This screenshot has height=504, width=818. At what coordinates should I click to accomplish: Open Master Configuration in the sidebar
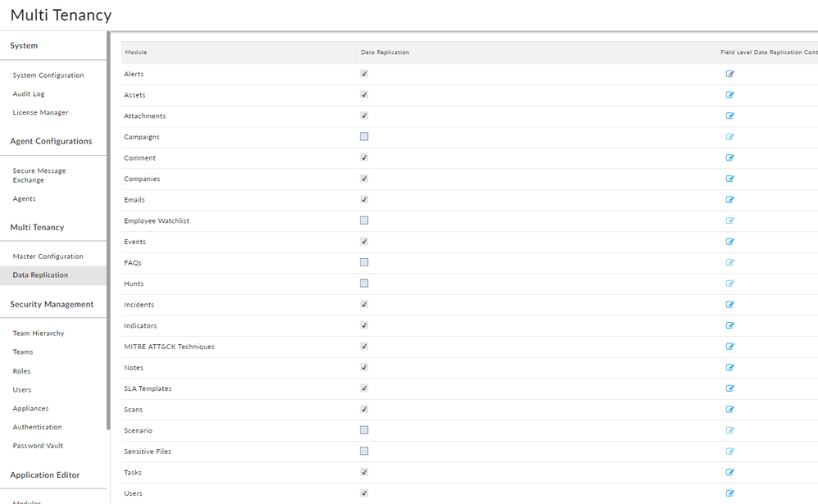[x=48, y=257]
